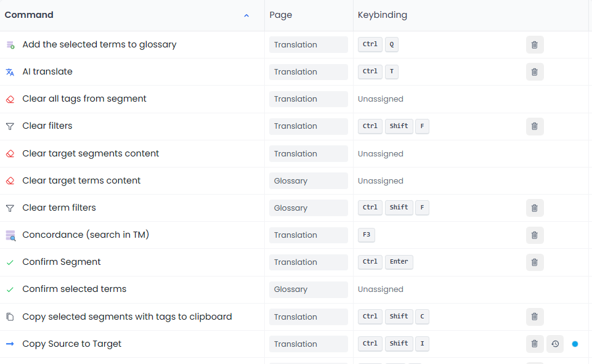Click the concordance search icon
Image resolution: width=592 pixels, height=364 pixels.
[10, 235]
